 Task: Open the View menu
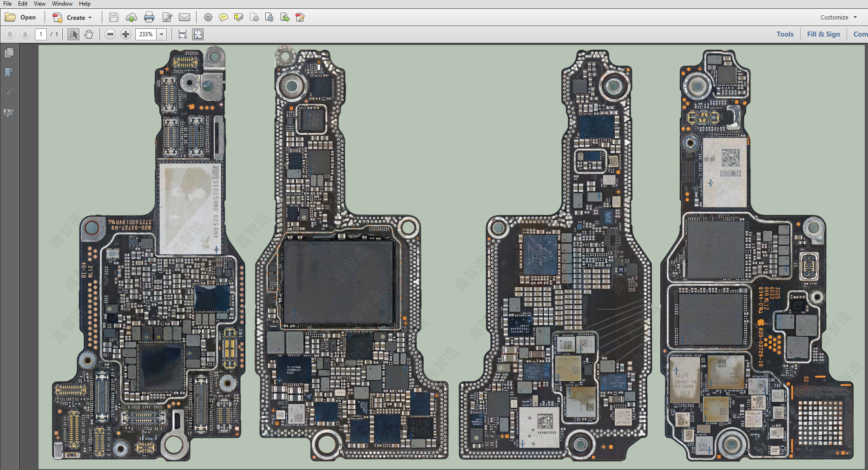[x=39, y=4]
